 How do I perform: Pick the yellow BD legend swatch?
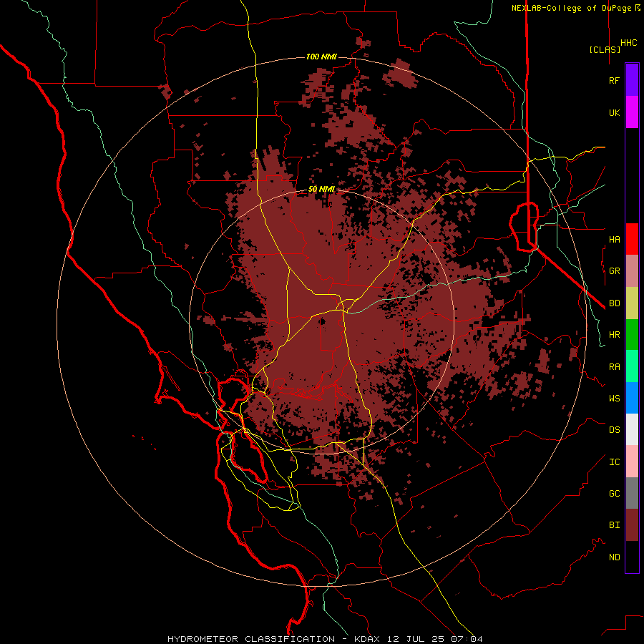(x=632, y=303)
